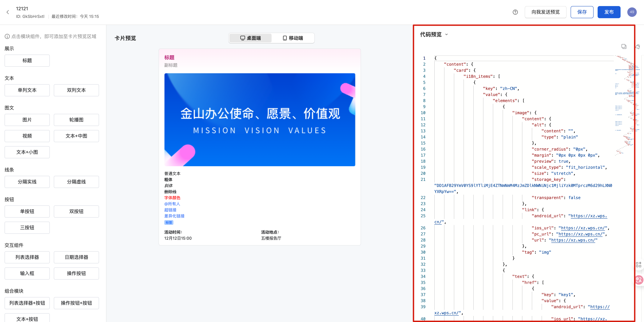Click the 发布 publish button

[609, 12]
